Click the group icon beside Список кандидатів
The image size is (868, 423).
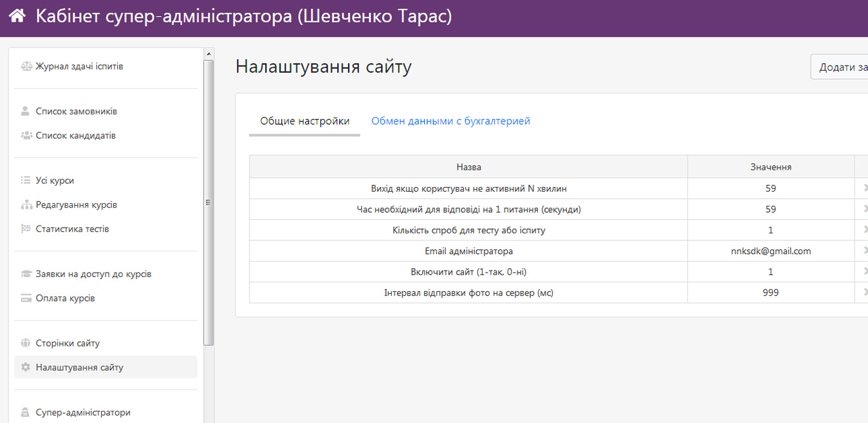tap(26, 136)
